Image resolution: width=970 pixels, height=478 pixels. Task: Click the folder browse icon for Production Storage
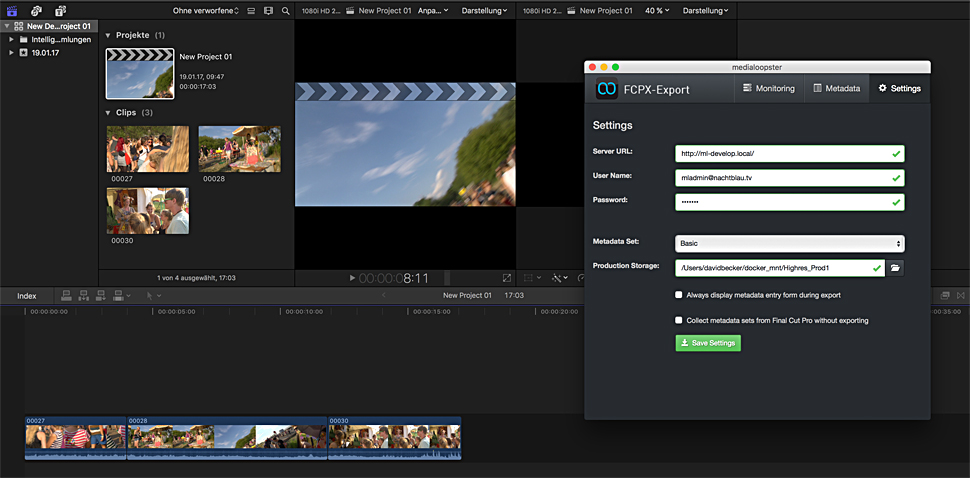coord(895,268)
